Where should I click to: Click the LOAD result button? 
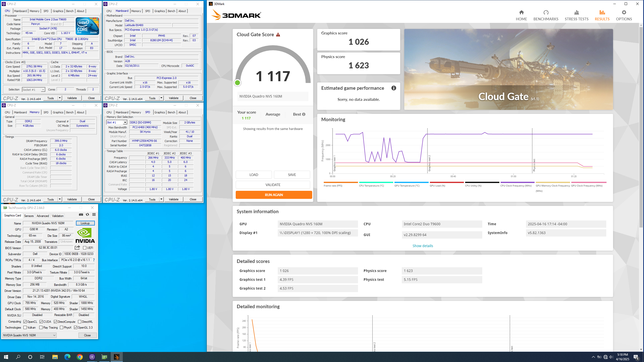pyautogui.click(x=254, y=175)
